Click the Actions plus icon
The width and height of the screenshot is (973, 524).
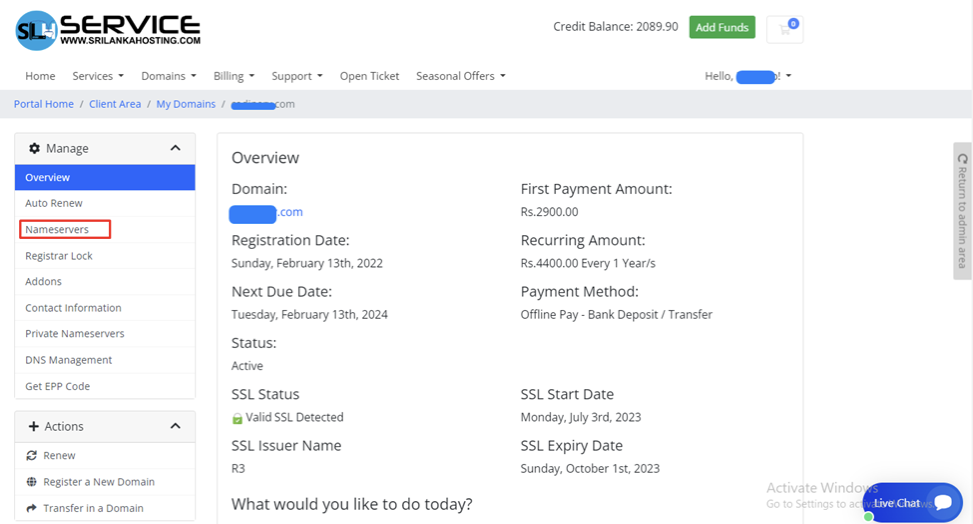point(34,427)
